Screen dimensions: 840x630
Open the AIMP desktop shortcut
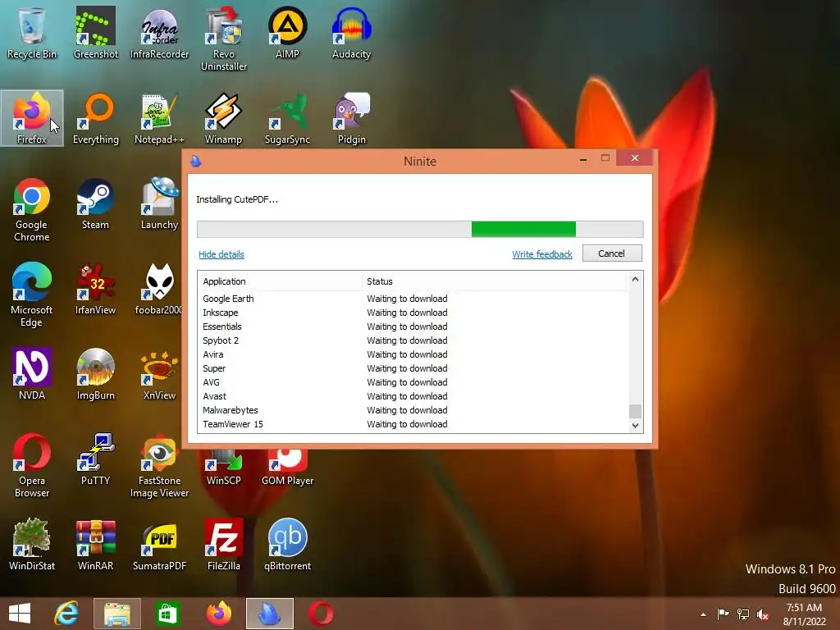point(288,33)
